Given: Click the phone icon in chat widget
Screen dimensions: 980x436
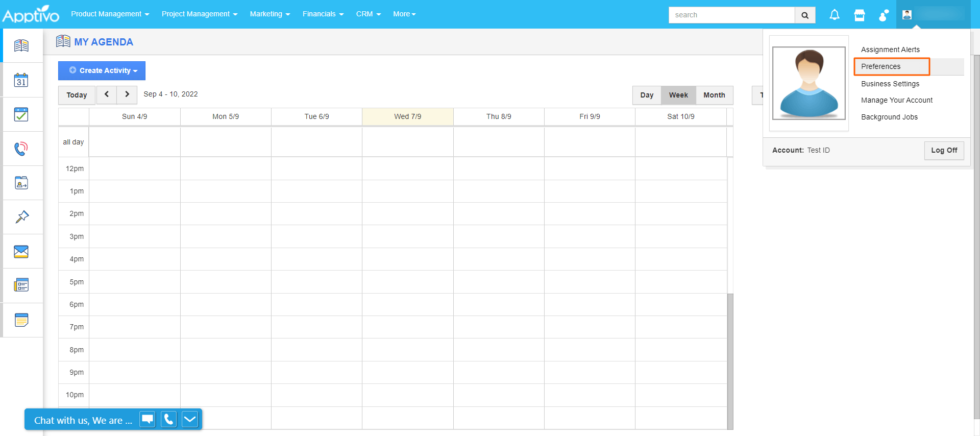Looking at the screenshot, I should [168, 419].
